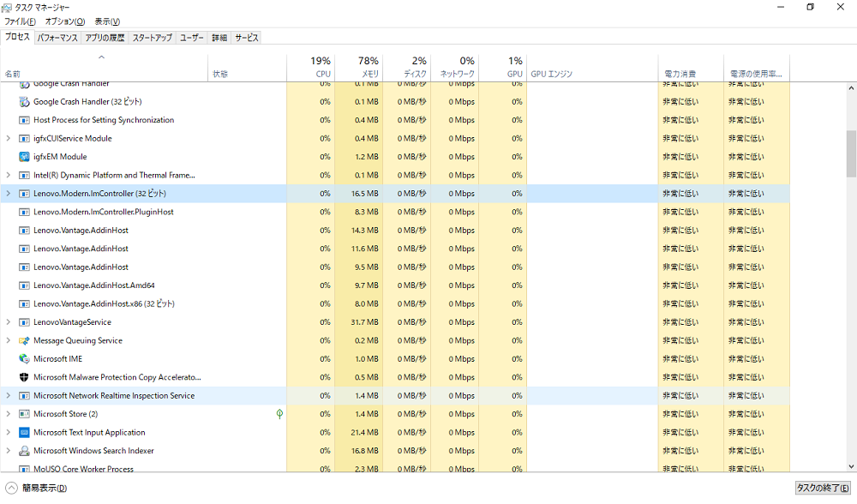Go to the ユーザー tab
857x504 pixels.
[192, 38]
